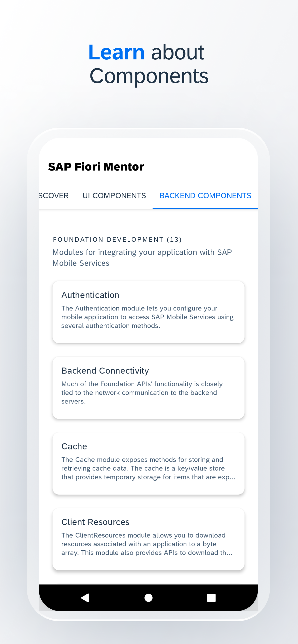
Task: Click the Authentication module description text
Action: [x=147, y=317]
